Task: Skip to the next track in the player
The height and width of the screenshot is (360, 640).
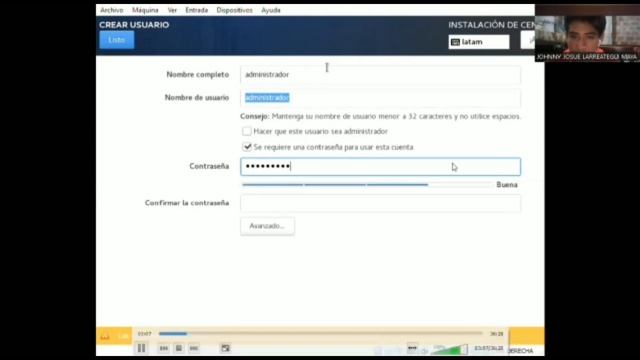Action: pyautogui.click(x=193, y=349)
